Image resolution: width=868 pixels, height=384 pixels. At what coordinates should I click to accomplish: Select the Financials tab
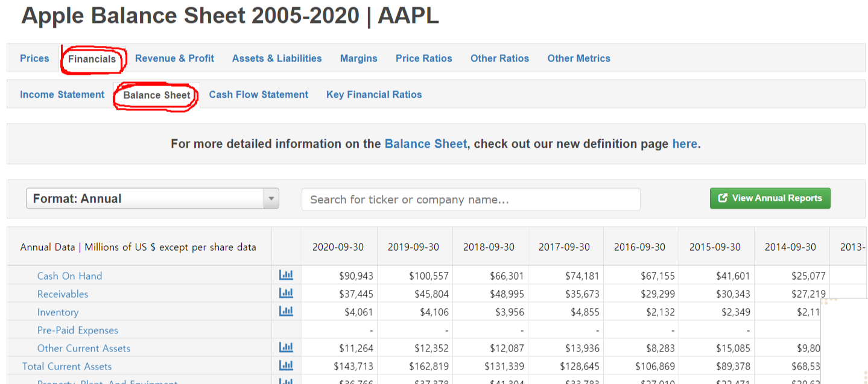pyautogui.click(x=92, y=59)
